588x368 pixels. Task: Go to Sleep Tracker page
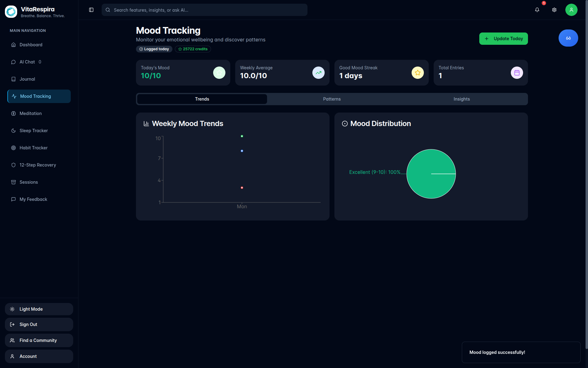[34, 131]
